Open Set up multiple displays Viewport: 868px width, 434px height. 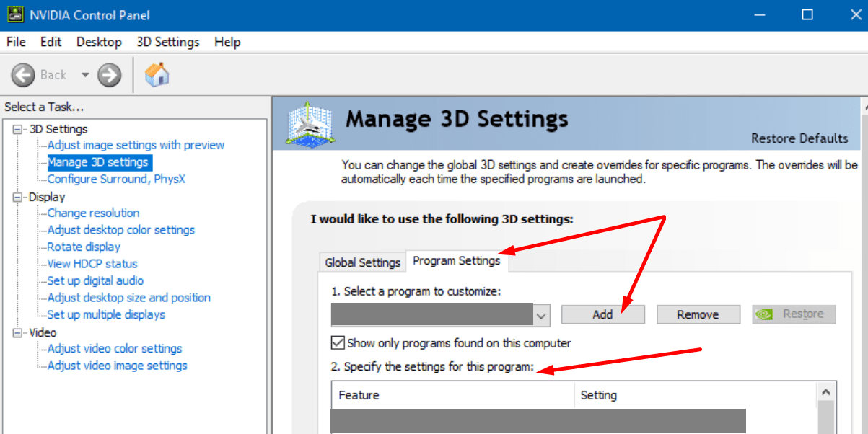[x=106, y=314]
